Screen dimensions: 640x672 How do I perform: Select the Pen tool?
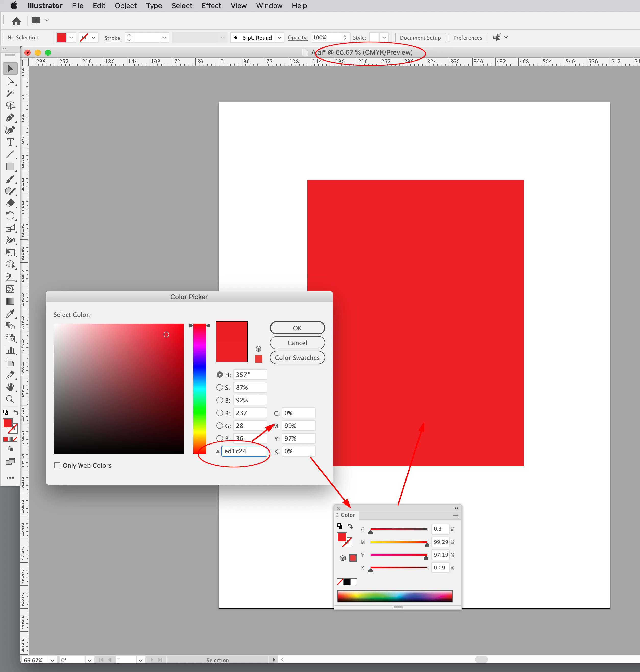(10, 118)
